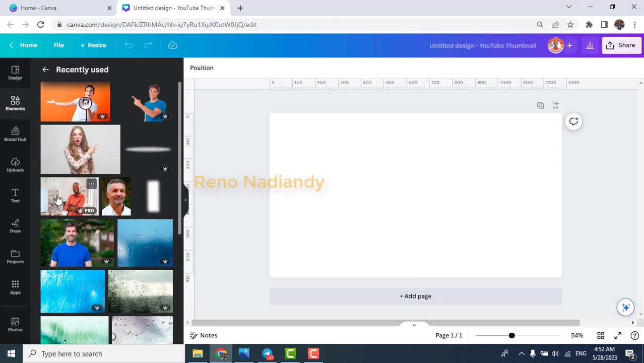This screenshot has width=644, height=363.
Task: Open the Uploads panel
Action: (15, 165)
